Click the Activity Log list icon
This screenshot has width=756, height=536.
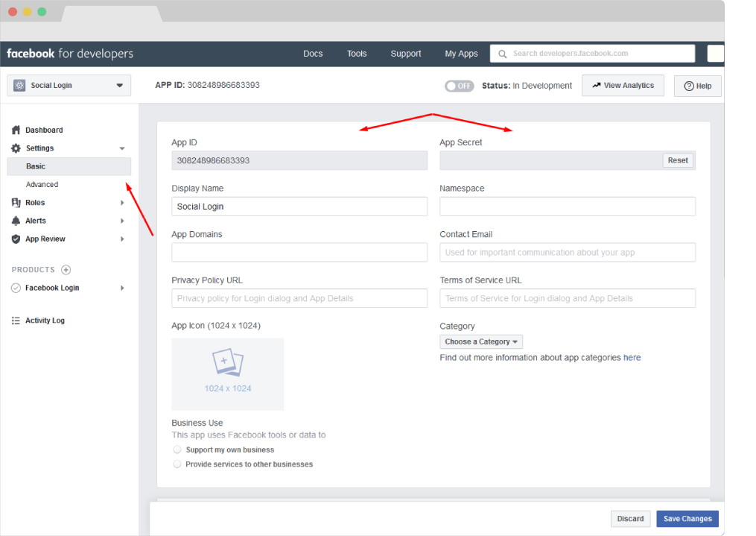point(16,321)
